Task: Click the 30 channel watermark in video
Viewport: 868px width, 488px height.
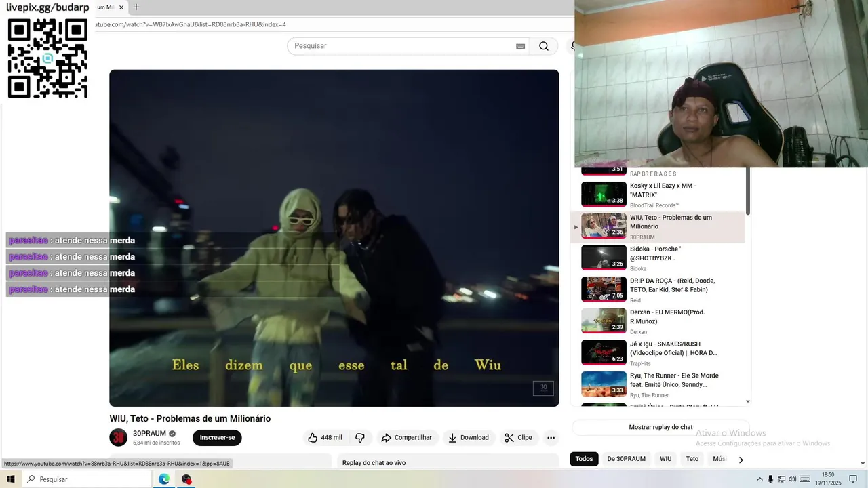Action: [543, 388]
